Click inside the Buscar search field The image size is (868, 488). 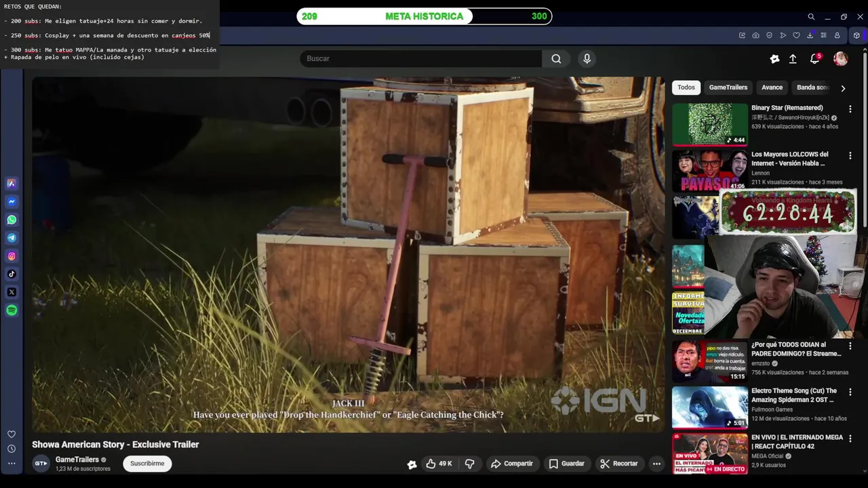coord(420,59)
